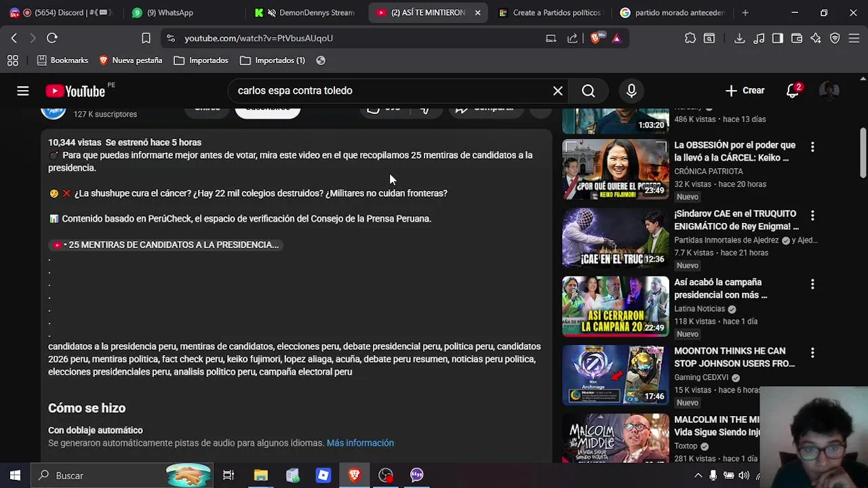The height and width of the screenshot is (488, 868).
Task: Switch to partido morado antecedentes tab
Action: (673, 12)
